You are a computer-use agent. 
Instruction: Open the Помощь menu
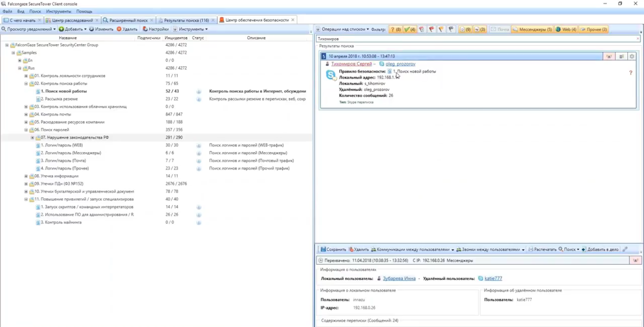(84, 11)
